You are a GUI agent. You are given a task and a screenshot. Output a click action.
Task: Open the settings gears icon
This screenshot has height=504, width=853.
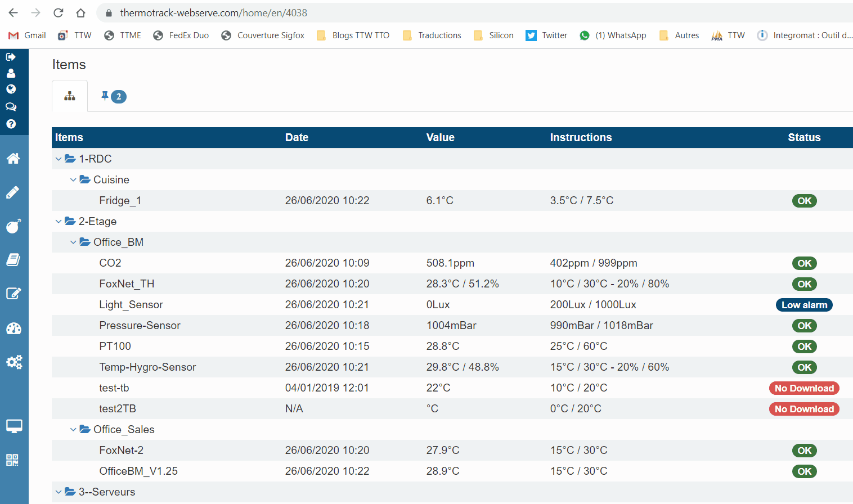pyautogui.click(x=14, y=362)
